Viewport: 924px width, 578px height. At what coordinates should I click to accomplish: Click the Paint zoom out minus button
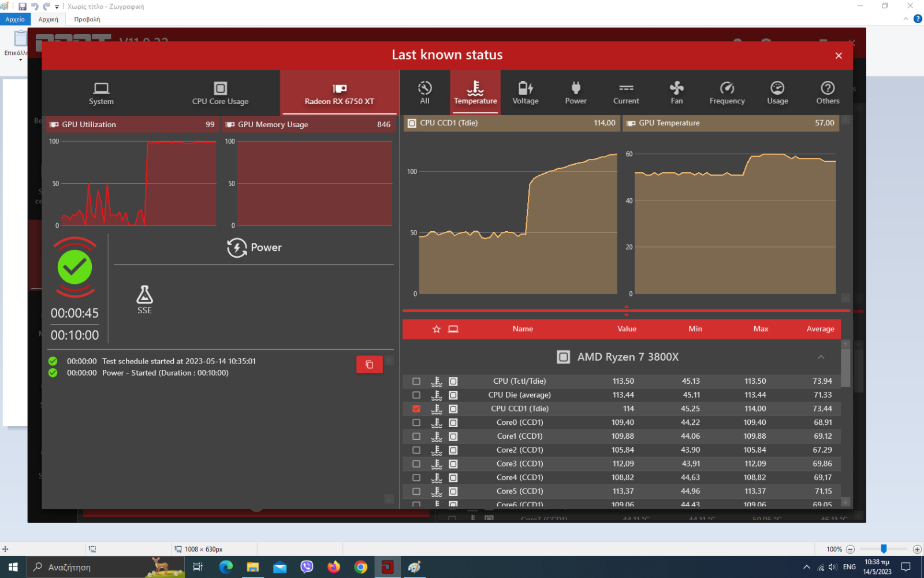[850, 549]
